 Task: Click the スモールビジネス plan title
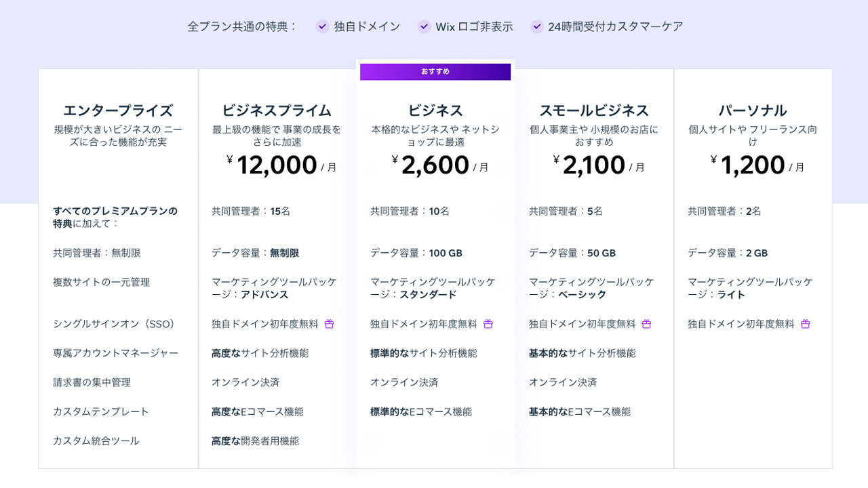tap(594, 110)
